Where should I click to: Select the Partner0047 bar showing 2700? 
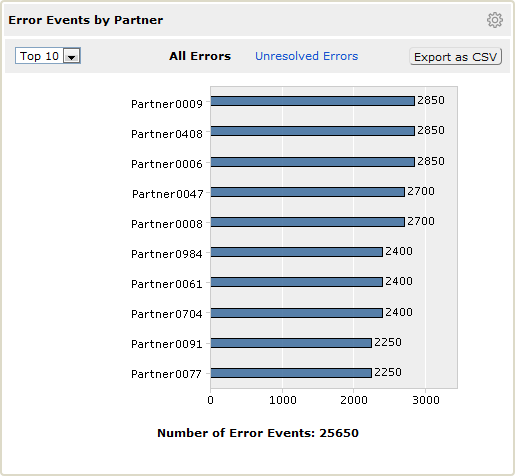[x=308, y=192]
